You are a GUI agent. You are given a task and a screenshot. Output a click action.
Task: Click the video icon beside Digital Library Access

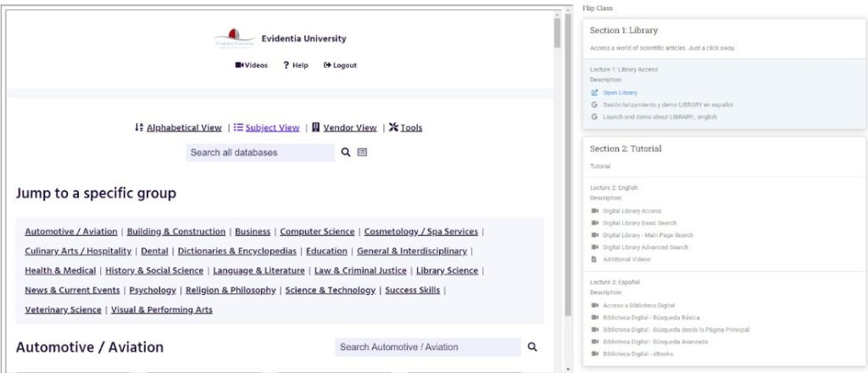[x=595, y=211]
